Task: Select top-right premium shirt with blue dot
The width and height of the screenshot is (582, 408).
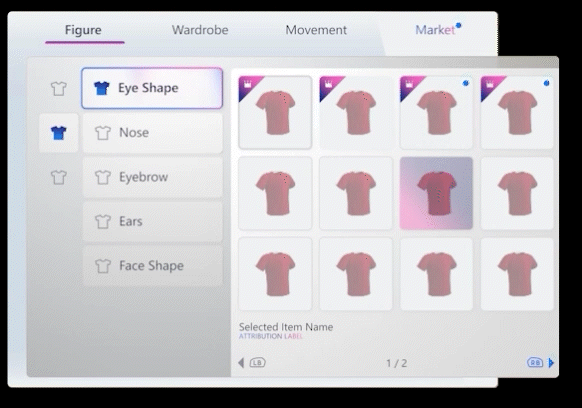Action: (517, 112)
